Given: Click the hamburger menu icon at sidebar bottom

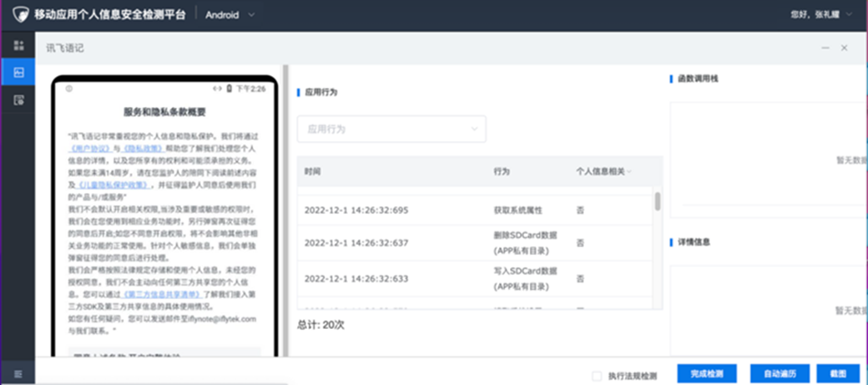Looking at the screenshot, I should 18,374.
